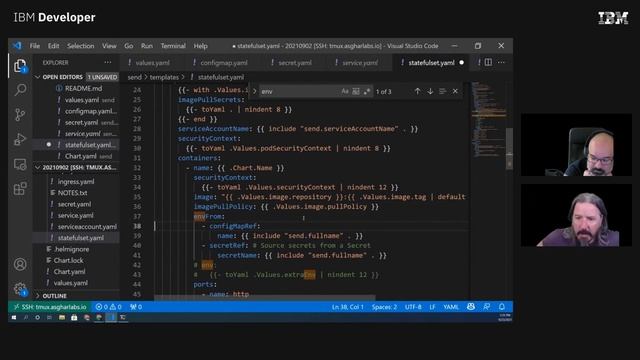Open ingress.yaml in file tree

point(76,181)
